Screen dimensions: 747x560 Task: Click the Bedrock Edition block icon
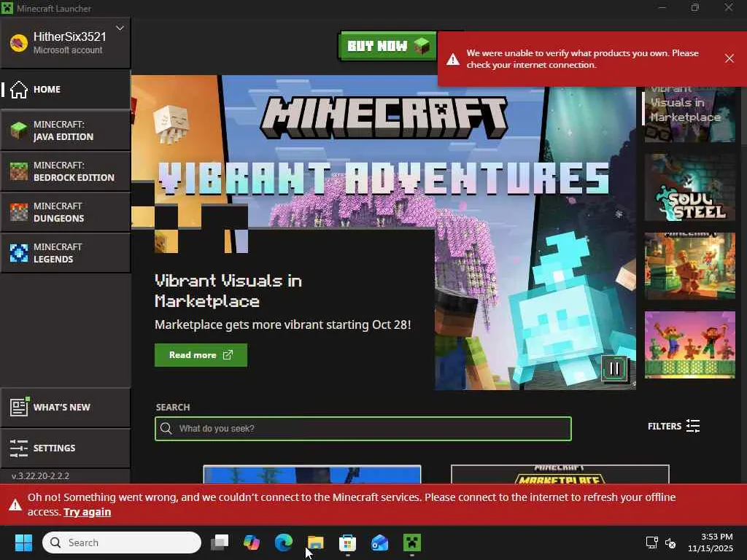(19, 171)
